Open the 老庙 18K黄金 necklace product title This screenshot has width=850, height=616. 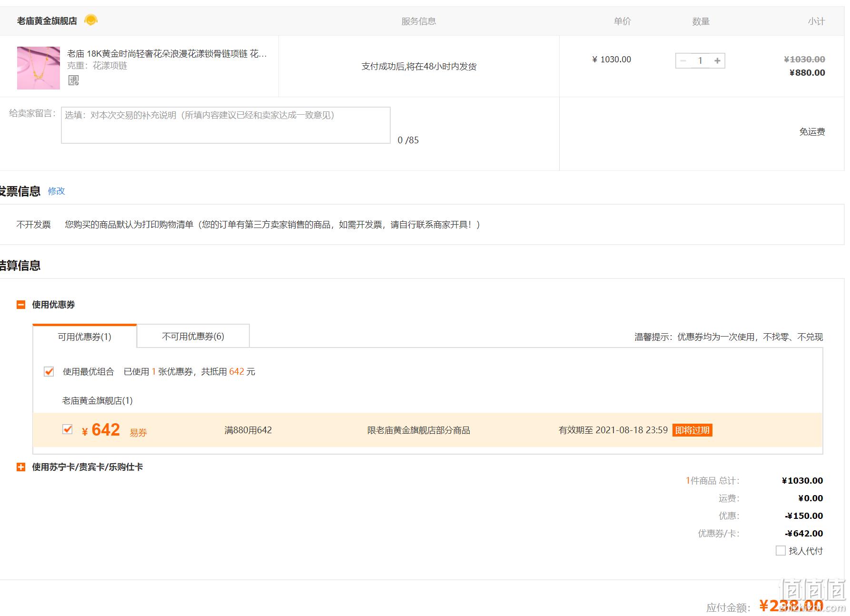pyautogui.click(x=167, y=54)
